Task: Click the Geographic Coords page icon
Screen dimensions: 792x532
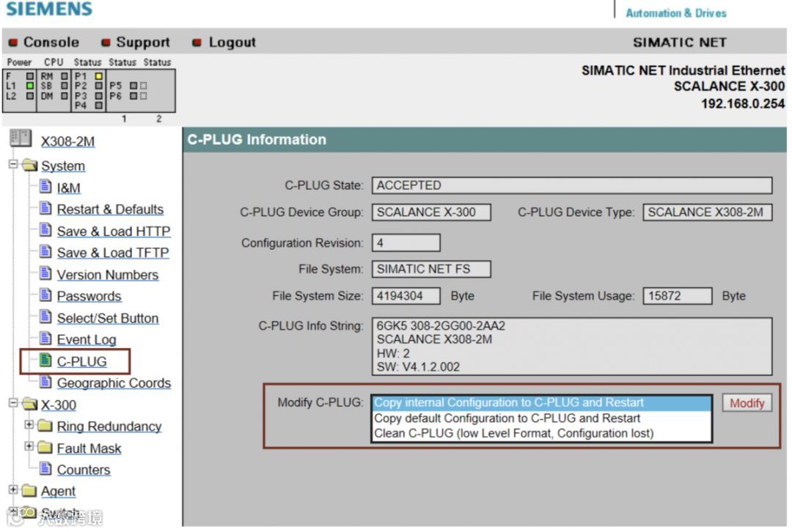Action: (x=46, y=382)
